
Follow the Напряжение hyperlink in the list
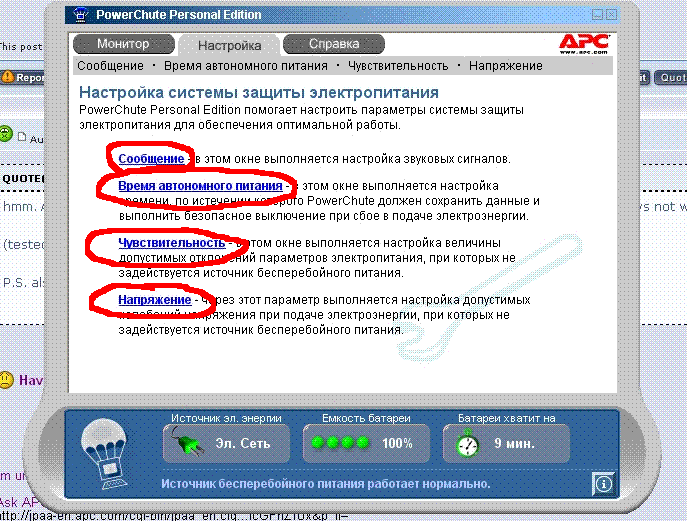155,300
